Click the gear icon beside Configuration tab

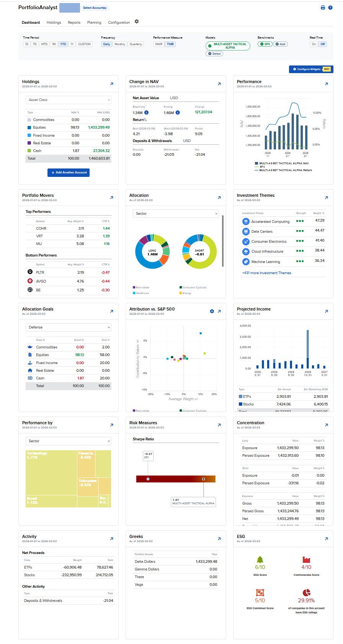coord(137,22)
